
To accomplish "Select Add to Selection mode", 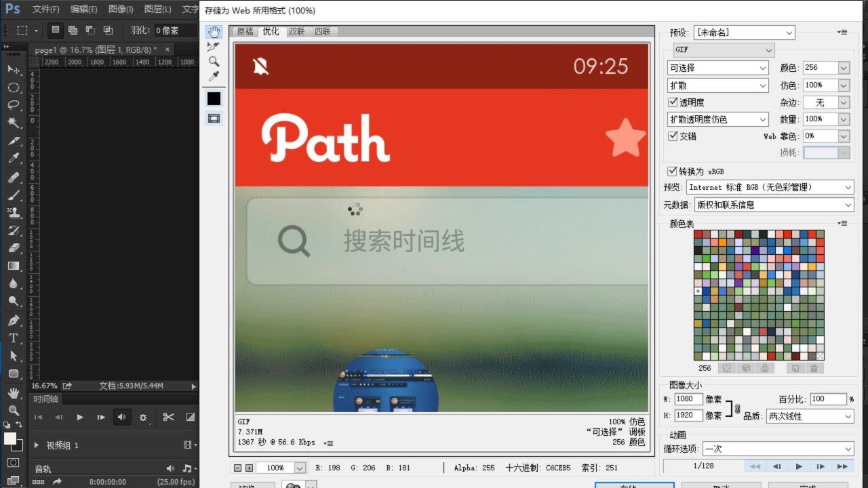I will coord(73,30).
